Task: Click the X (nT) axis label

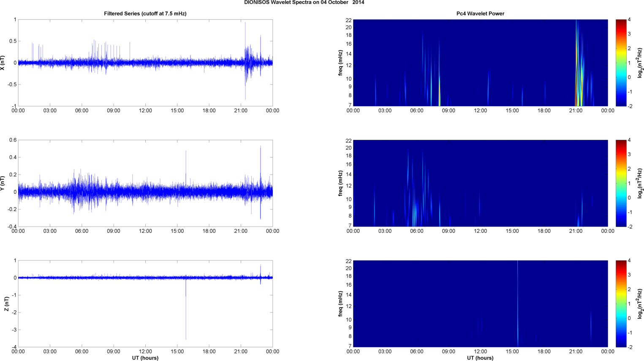Action: coord(3,63)
